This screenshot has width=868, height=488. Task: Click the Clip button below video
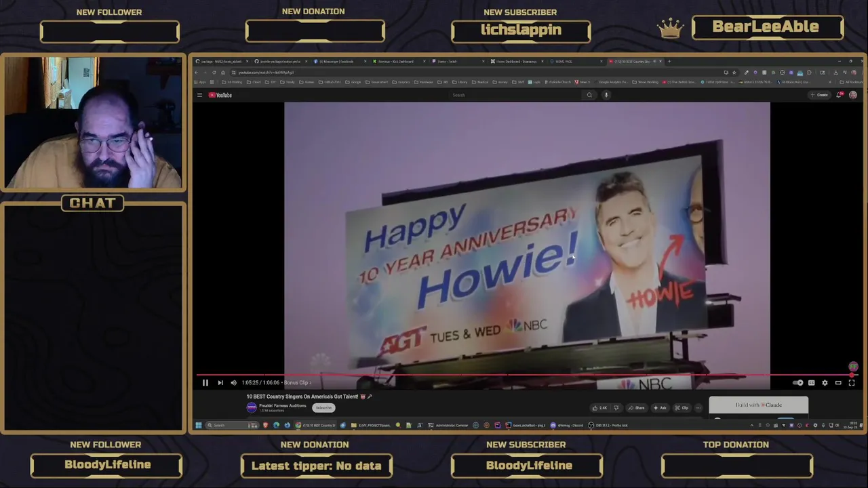(682, 408)
